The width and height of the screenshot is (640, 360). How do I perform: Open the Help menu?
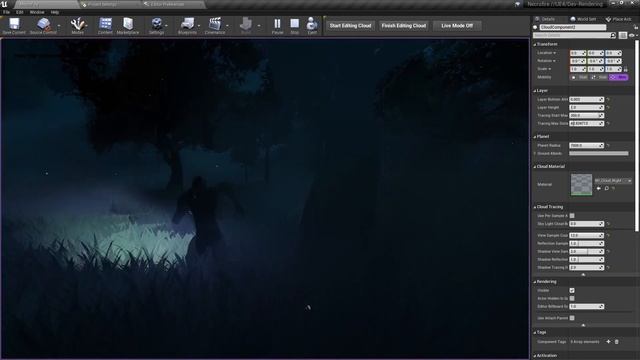point(55,12)
